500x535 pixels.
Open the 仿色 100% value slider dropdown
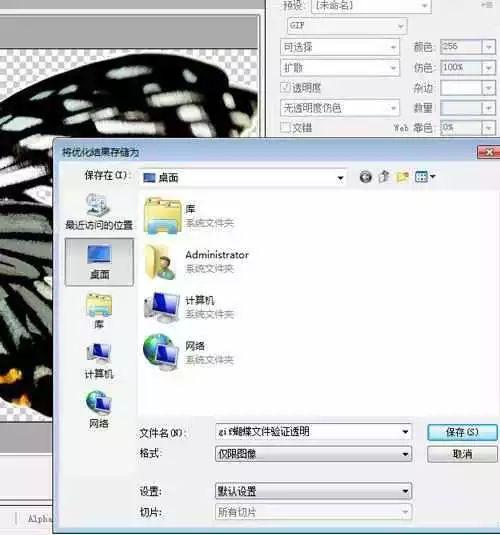(x=488, y=68)
